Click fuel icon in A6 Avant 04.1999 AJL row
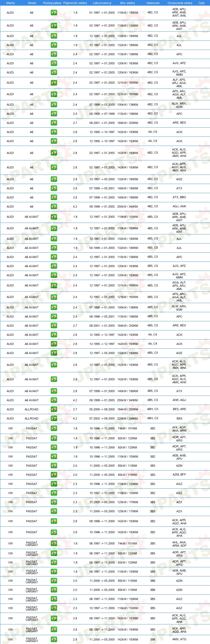 click(x=54, y=248)
